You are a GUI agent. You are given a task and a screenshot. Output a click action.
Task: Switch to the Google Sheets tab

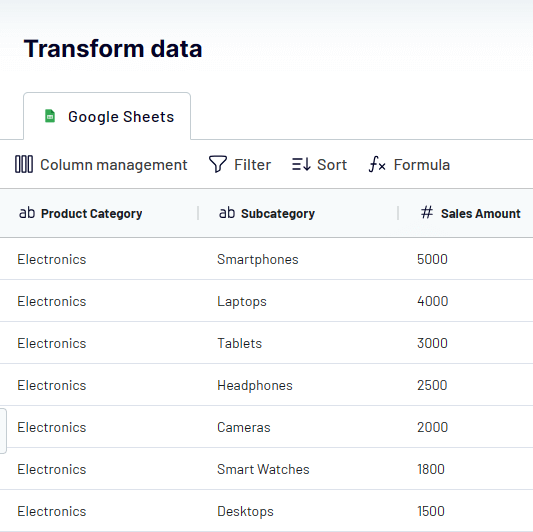107,116
